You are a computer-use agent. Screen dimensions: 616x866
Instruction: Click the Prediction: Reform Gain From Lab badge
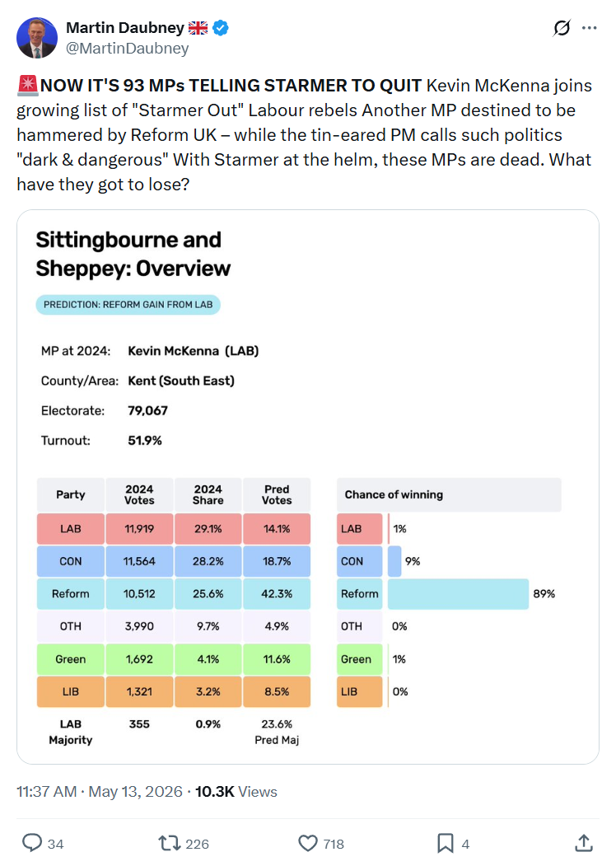[128, 305]
